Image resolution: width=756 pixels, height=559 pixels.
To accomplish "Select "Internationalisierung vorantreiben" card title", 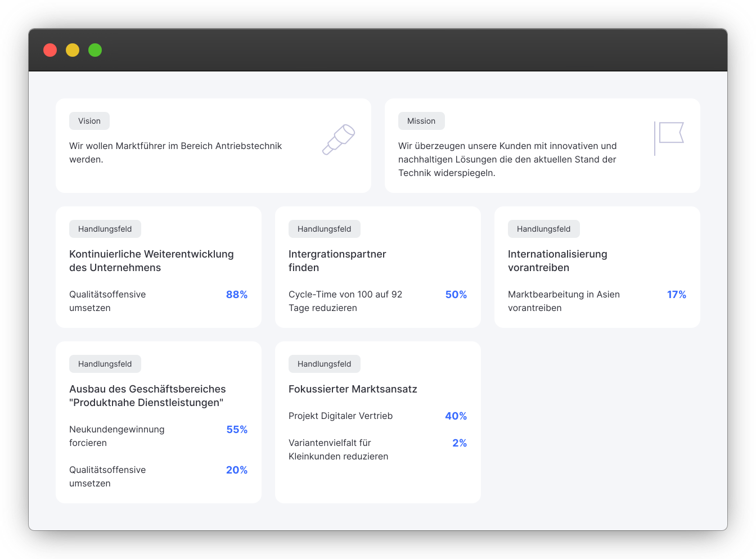I will tap(557, 261).
